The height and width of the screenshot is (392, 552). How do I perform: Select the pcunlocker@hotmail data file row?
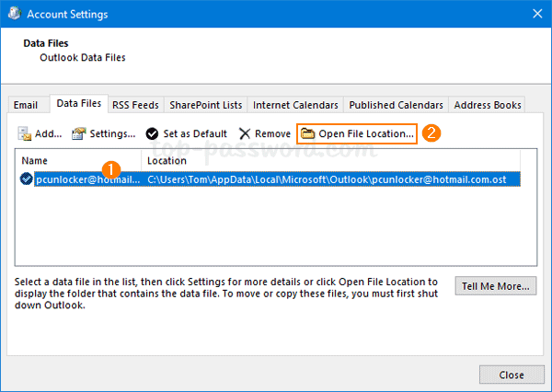coord(276,179)
